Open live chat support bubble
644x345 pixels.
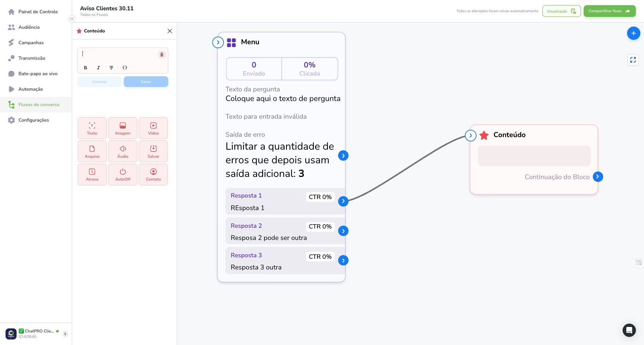click(629, 330)
